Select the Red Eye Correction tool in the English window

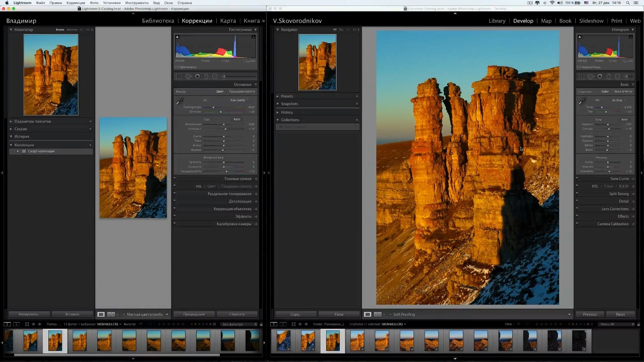(600, 76)
